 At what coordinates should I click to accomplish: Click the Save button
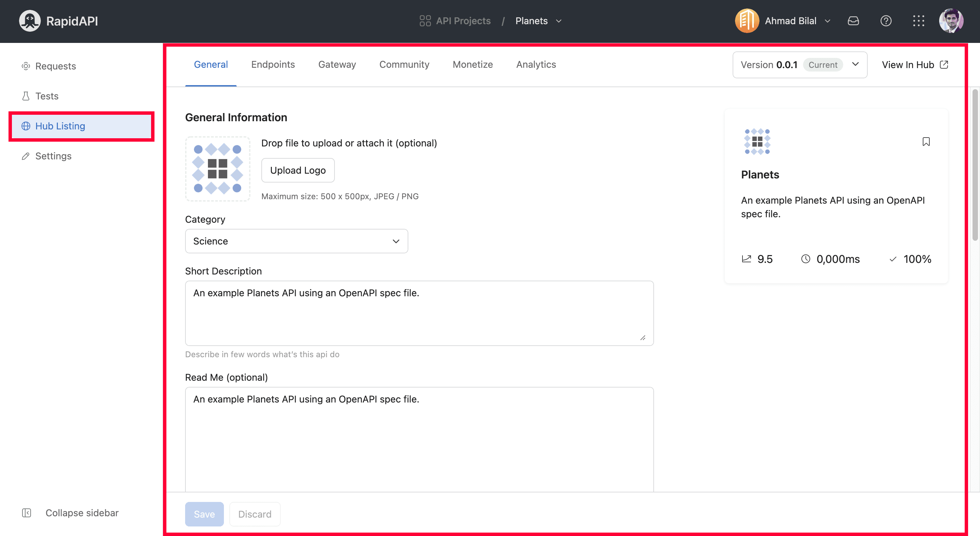click(x=205, y=514)
